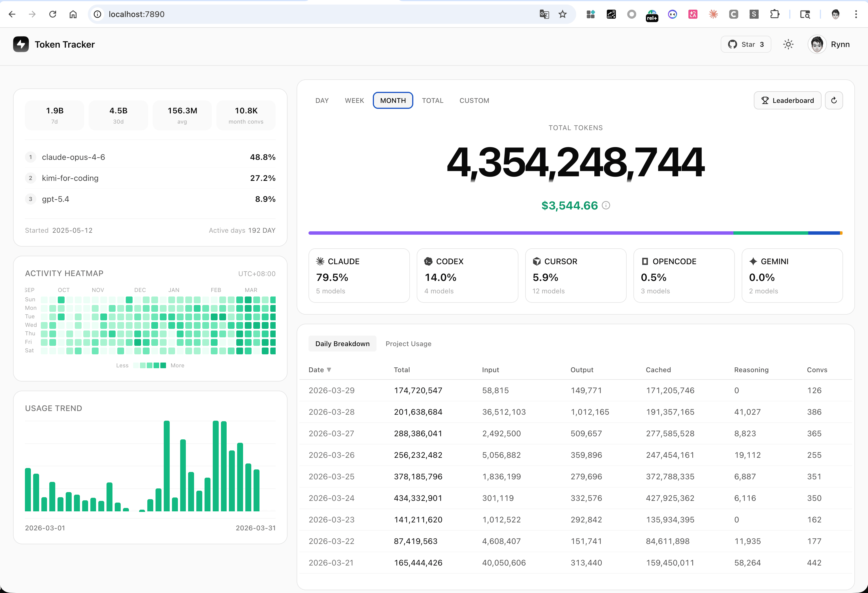Viewport: 868px width, 593px height.
Task: Click the refresh icon beside Leaderboard
Action: coord(834,100)
